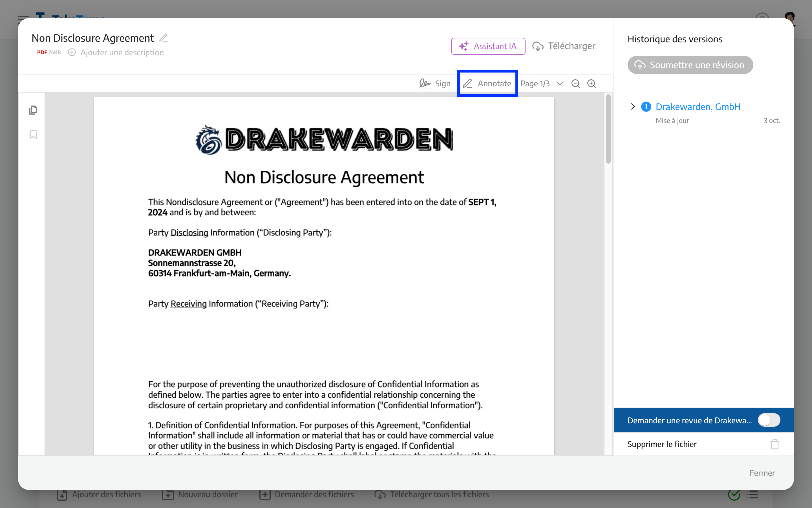Close the dialog with Fermer
Screen dimensions: 812x508
[762, 473]
